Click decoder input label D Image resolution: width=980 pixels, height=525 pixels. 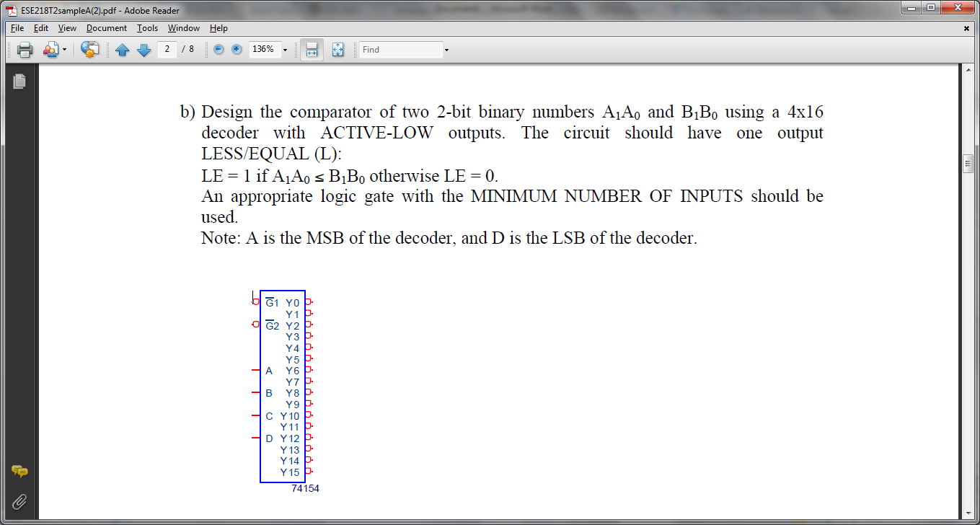pos(269,438)
